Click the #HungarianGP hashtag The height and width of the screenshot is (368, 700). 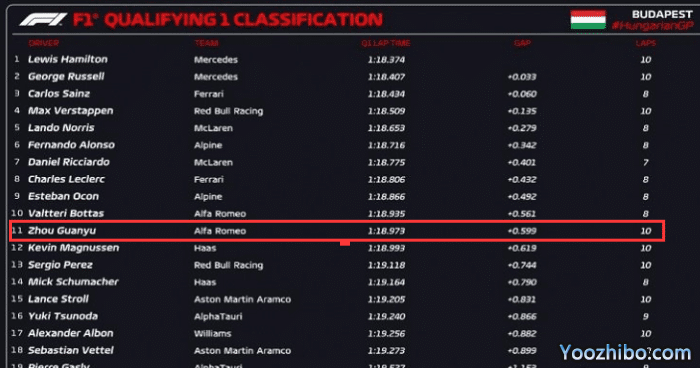click(652, 26)
